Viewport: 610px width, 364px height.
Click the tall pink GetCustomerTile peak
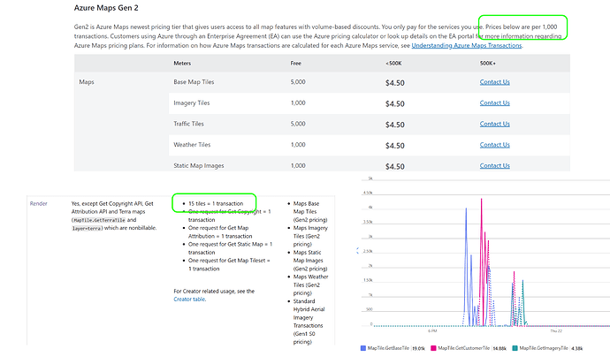481,201
